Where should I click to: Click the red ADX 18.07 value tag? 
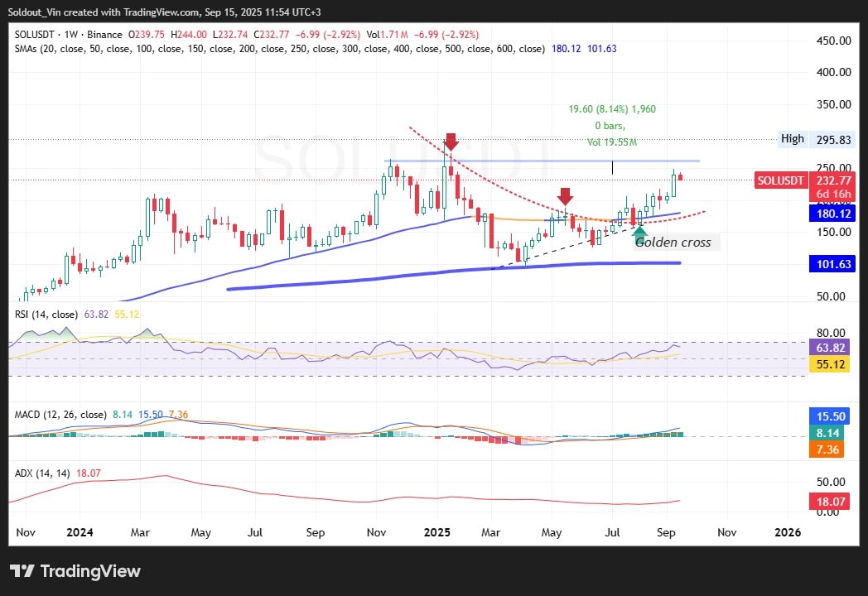tap(828, 502)
